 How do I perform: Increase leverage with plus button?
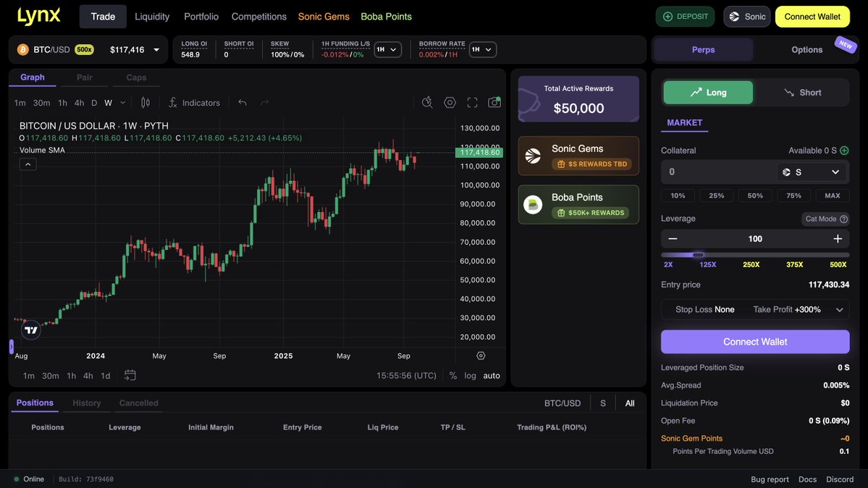point(838,239)
